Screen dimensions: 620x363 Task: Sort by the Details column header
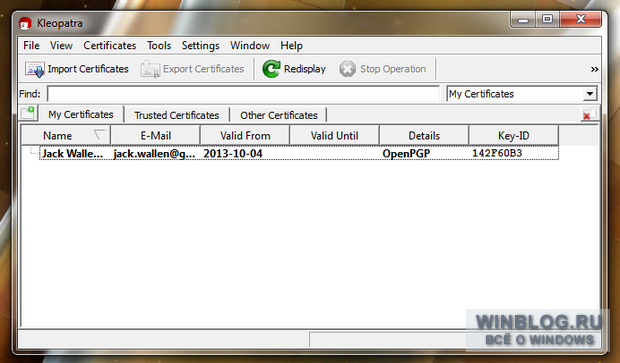[424, 136]
